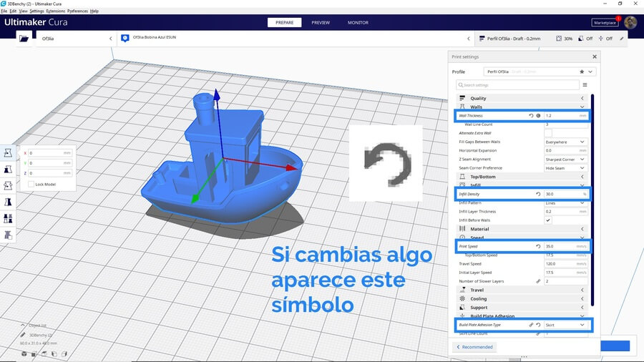This screenshot has height=362, width=644.
Task: Uncheck Infill Before Walls
Action: (548, 220)
